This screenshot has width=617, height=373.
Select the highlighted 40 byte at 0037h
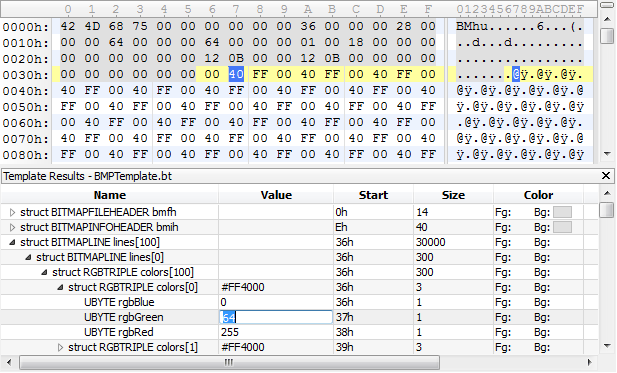tap(236, 74)
